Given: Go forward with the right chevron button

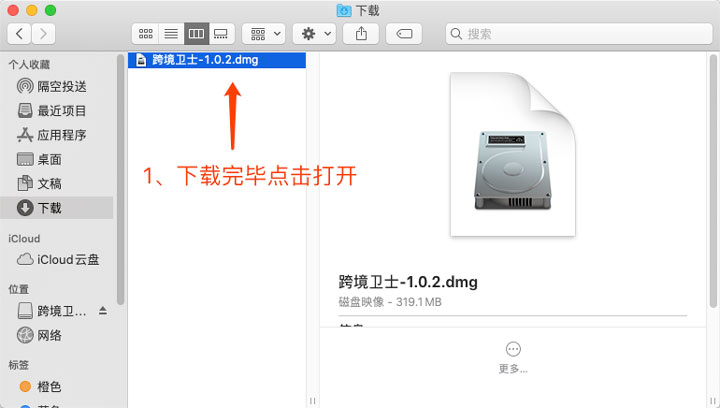Looking at the screenshot, I should 43,34.
